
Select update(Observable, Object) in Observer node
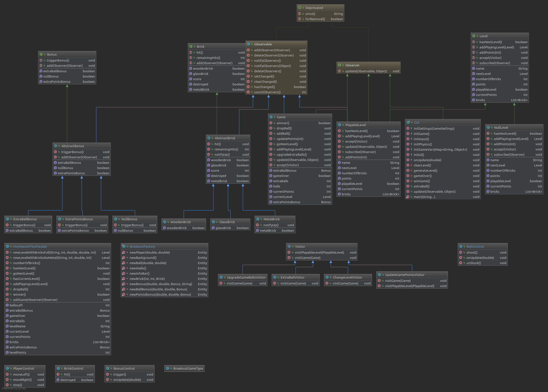click(x=366, y=71)
